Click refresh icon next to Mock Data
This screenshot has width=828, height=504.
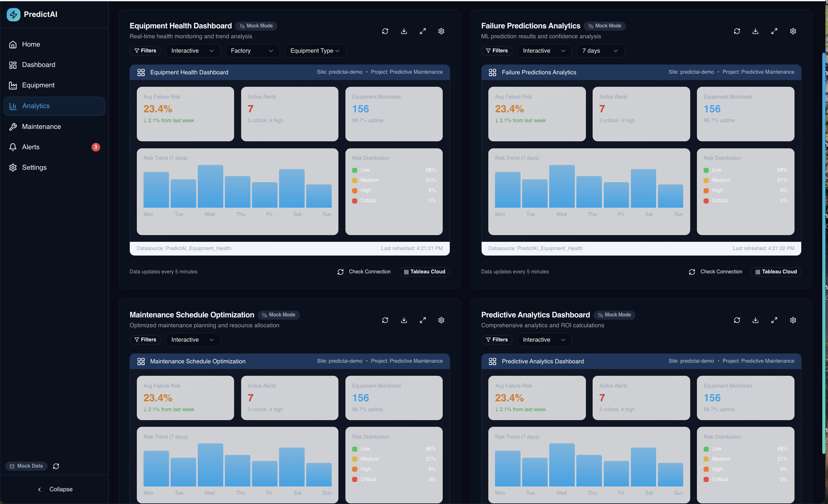pyautogui.click(x=56, y=466)
